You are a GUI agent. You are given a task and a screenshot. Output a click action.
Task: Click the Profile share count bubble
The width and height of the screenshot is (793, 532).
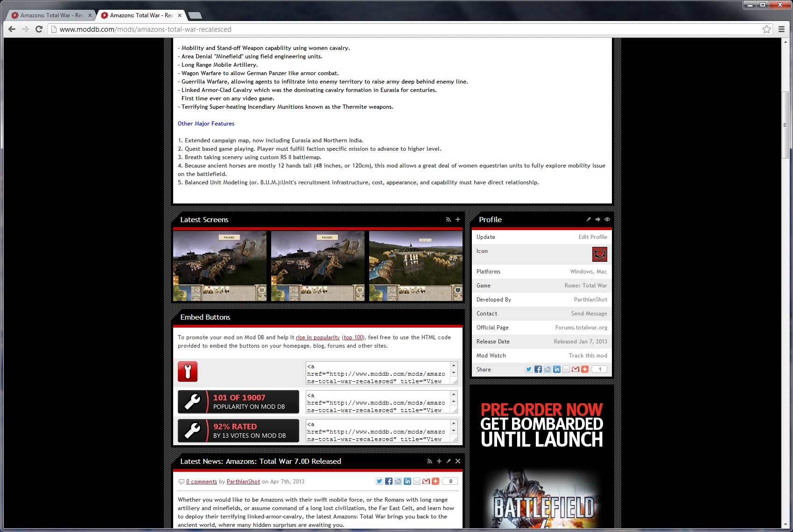(600, 369)
